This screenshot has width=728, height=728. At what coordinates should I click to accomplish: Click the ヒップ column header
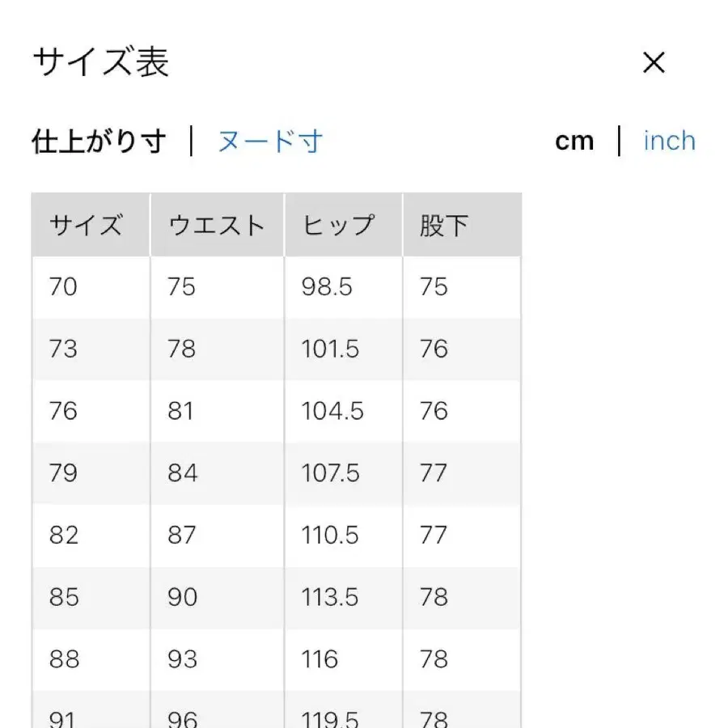[339, 224]
